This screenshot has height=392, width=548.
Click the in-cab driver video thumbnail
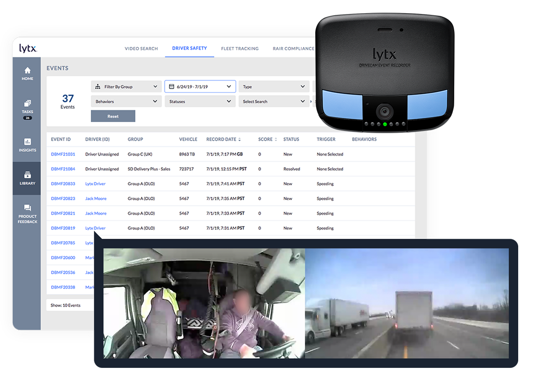[204, 303]
